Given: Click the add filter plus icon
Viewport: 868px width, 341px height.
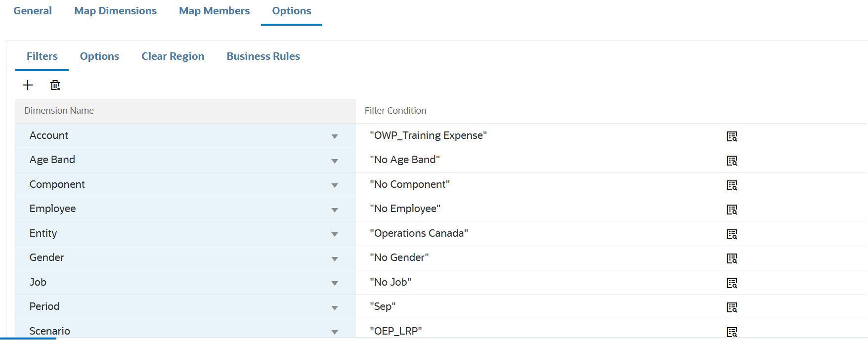Looking at the screenshot, I should coord(28,85).
